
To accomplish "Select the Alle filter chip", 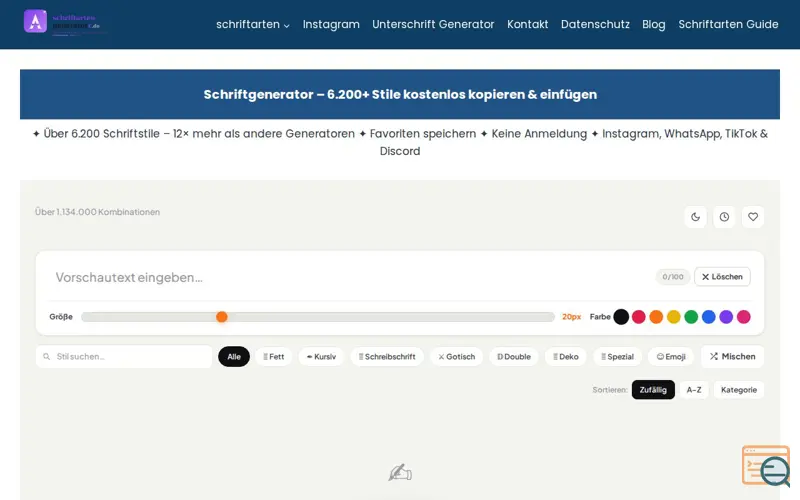I will (234, 357).
